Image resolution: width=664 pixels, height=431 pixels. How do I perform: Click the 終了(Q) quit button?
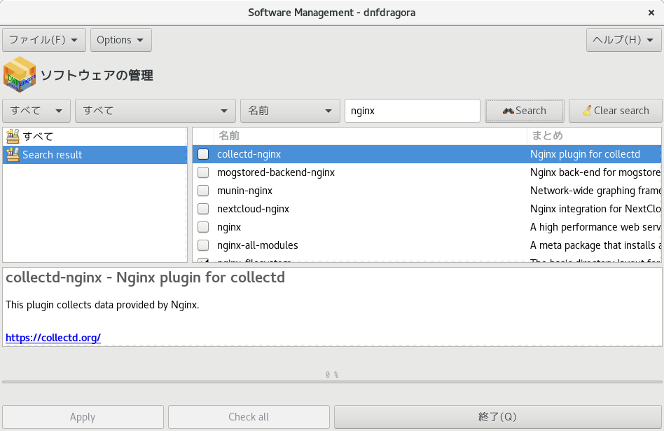coord(498,417)
